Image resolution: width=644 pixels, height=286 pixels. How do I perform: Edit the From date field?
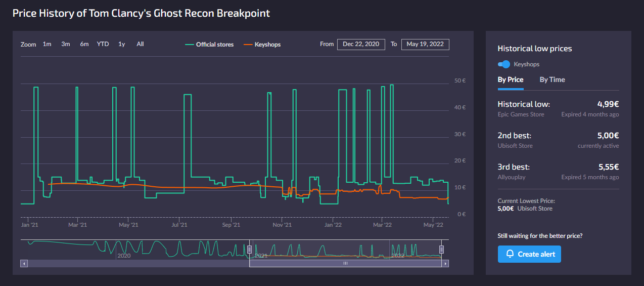[x=361, y=45]
